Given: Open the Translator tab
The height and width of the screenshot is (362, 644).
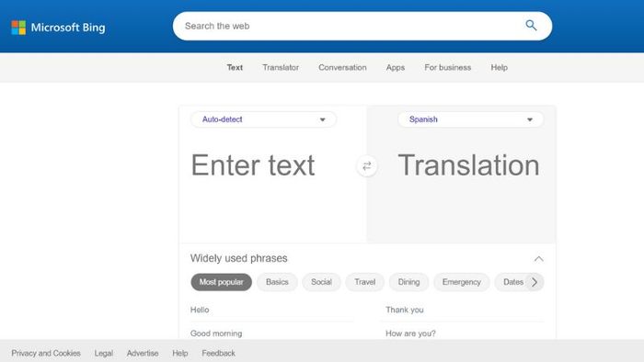Looking at the screenshot, I should click(281, 68).
